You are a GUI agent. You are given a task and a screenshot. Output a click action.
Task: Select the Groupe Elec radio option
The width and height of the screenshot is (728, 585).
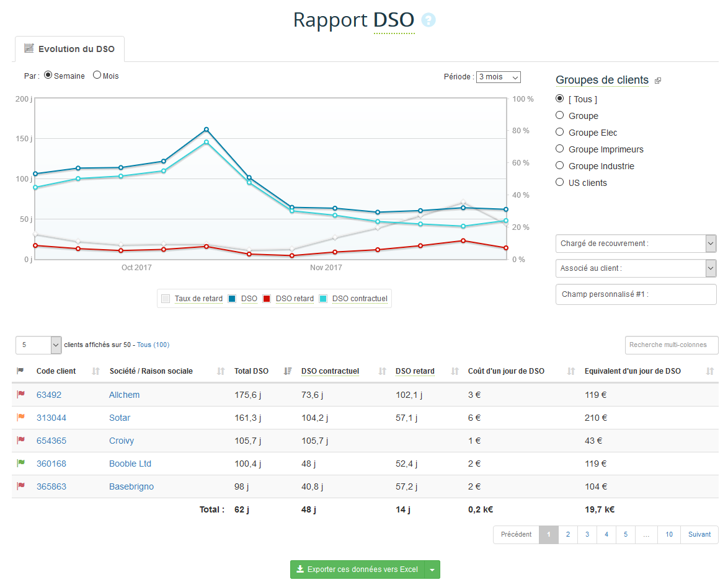pos(560,132)
